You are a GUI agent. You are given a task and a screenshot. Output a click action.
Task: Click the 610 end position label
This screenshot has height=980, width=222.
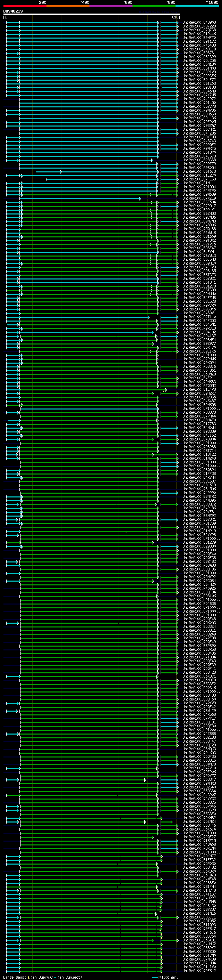tap(175, 17)
